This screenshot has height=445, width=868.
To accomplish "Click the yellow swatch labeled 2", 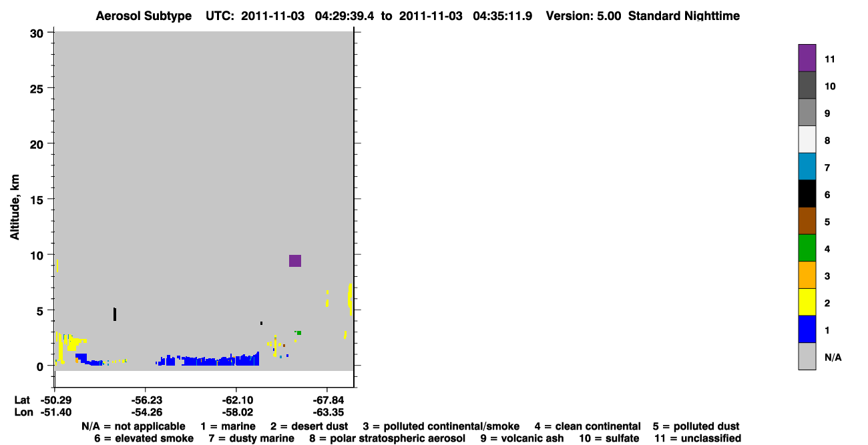I will point(807,302).
